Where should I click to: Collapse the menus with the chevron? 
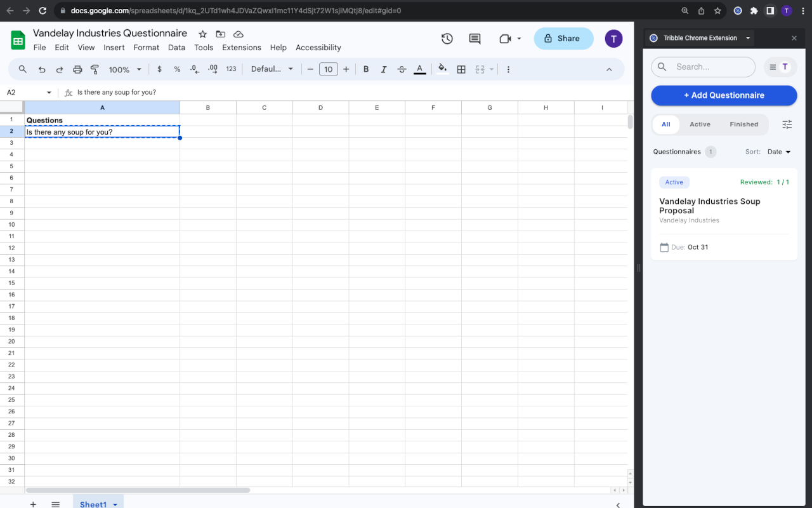tap(609, 69)
